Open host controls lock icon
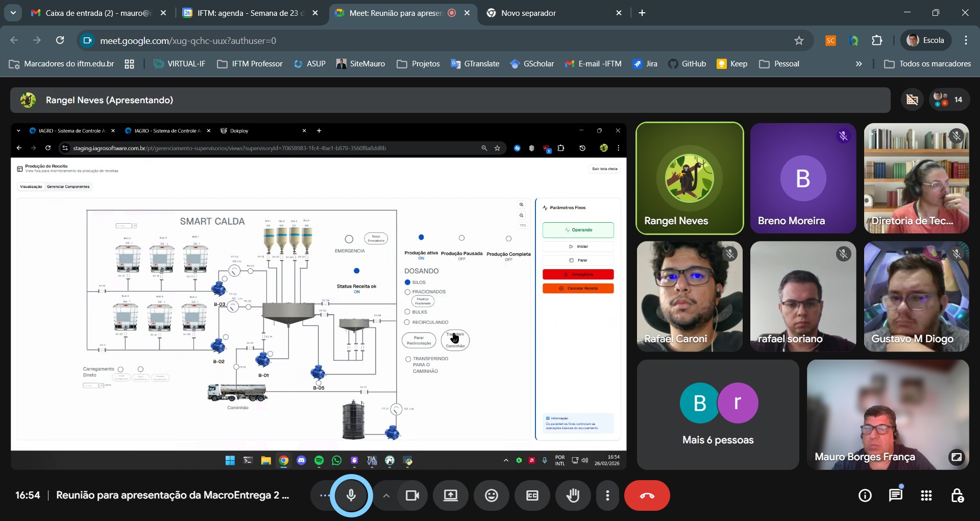Viewport: 980px width, 521px height. point(957,495)
